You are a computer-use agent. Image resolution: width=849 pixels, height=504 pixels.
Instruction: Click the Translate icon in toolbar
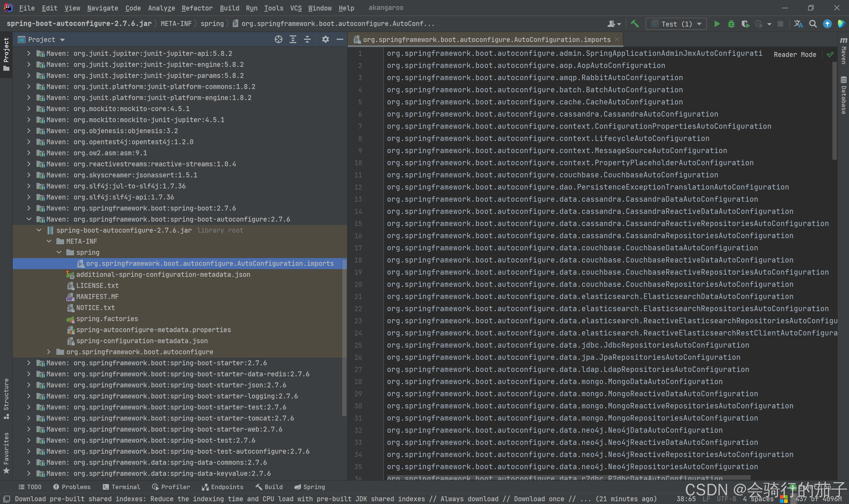tap(798, 24)
